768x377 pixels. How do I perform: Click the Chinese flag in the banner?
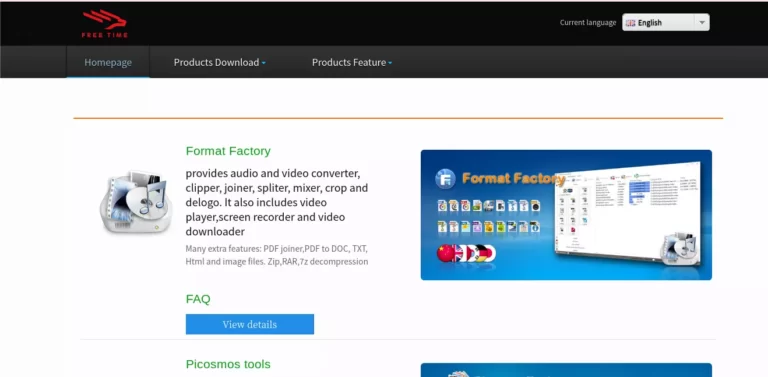pos(445,253)
